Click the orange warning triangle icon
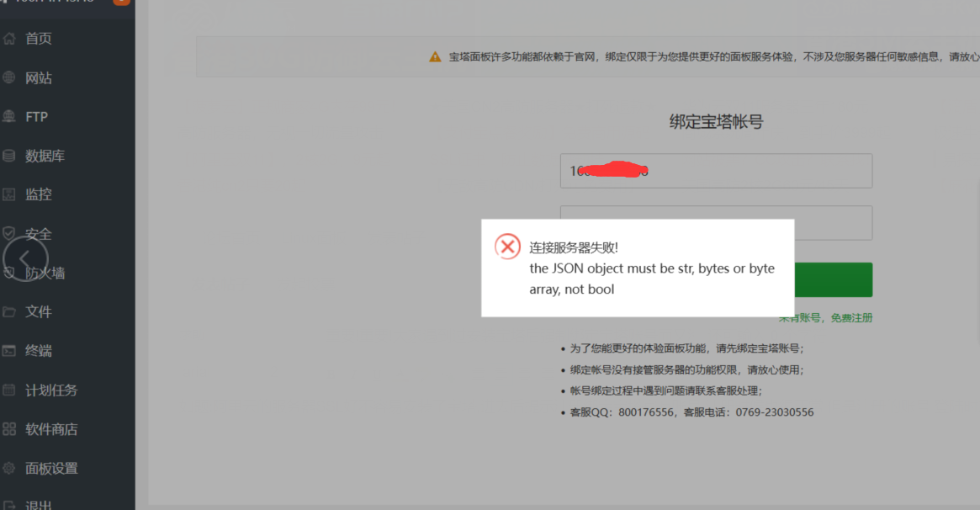Image resolution: width=980 pixels, height=510 pixels. 435,57
